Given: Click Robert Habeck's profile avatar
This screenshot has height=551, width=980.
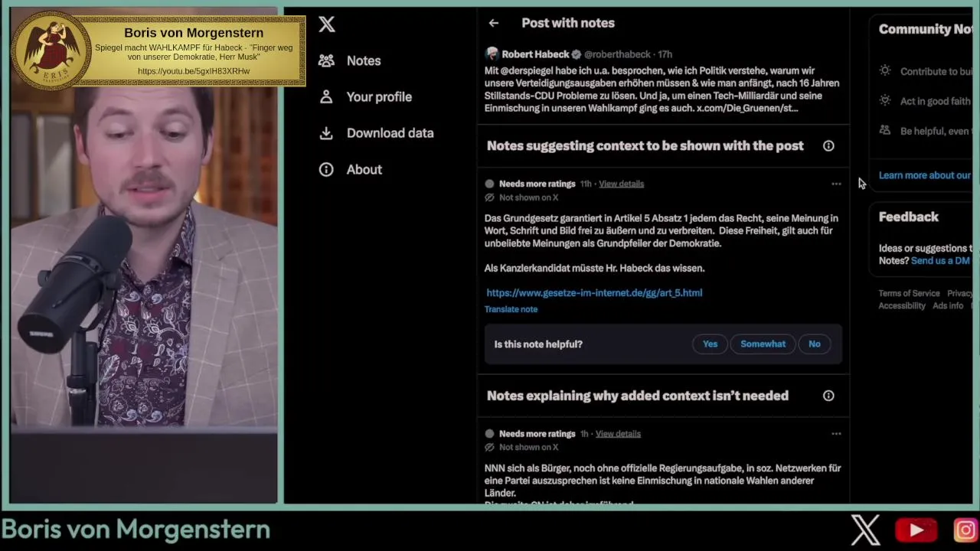Looking at the screenshot, I should 492,54.
